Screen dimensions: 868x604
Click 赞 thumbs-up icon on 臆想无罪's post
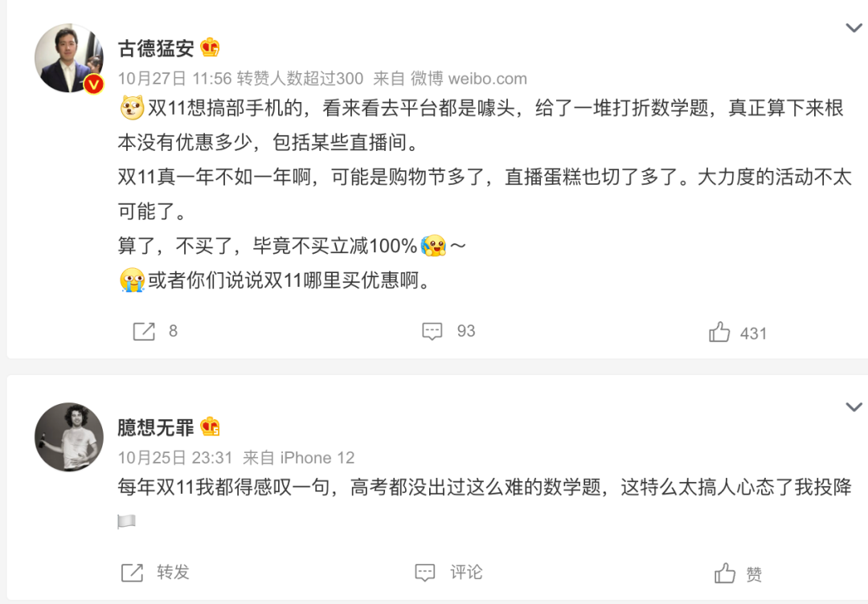[x=725, y=573]
